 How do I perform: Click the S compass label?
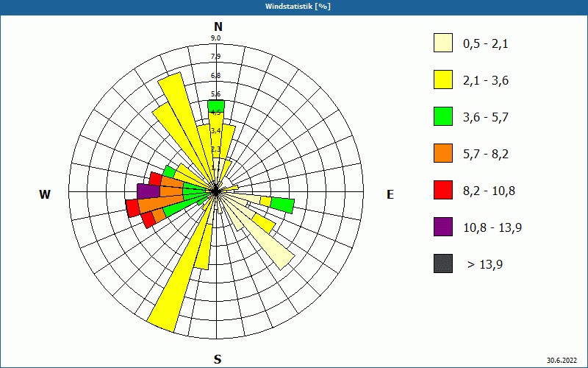pos(218,359)
